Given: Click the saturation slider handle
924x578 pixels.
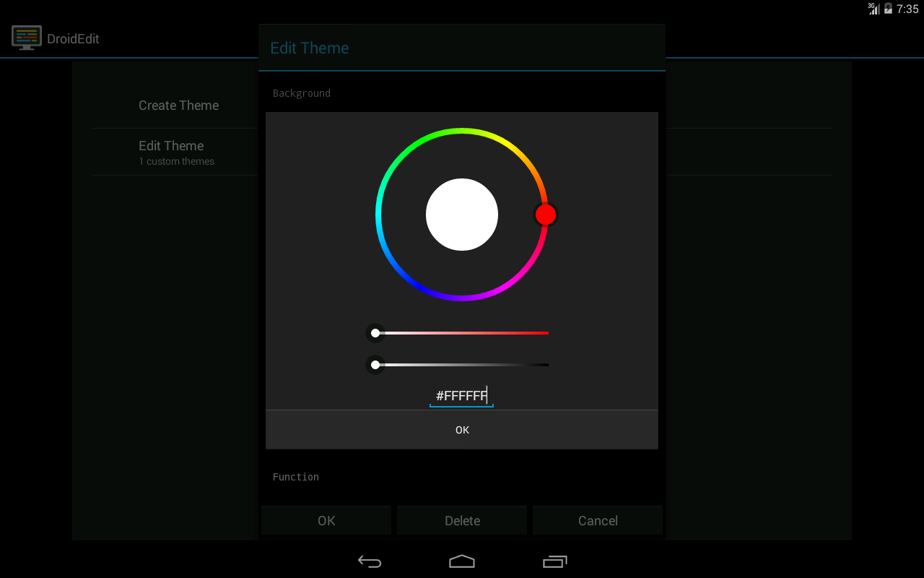Looking at the screenshot, I should coord(375,333).
